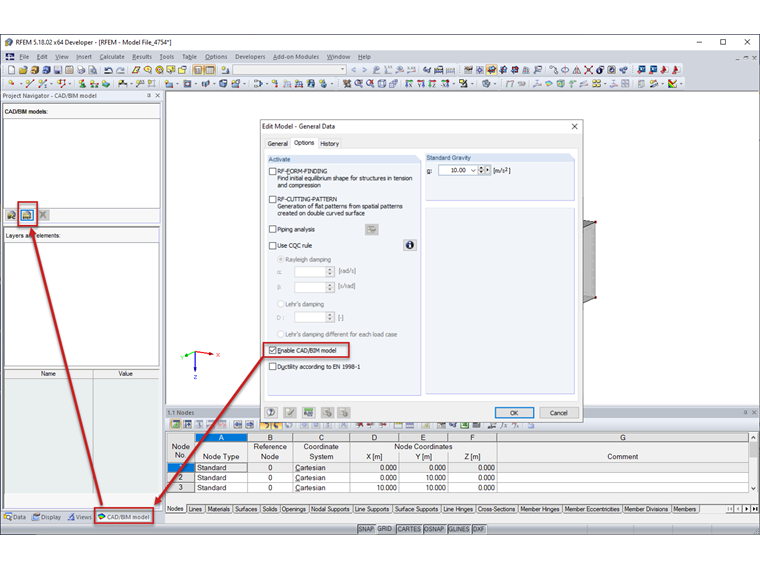Uncheck the Enable CAD/BIM model checkbox

click(x=272, y=350)
